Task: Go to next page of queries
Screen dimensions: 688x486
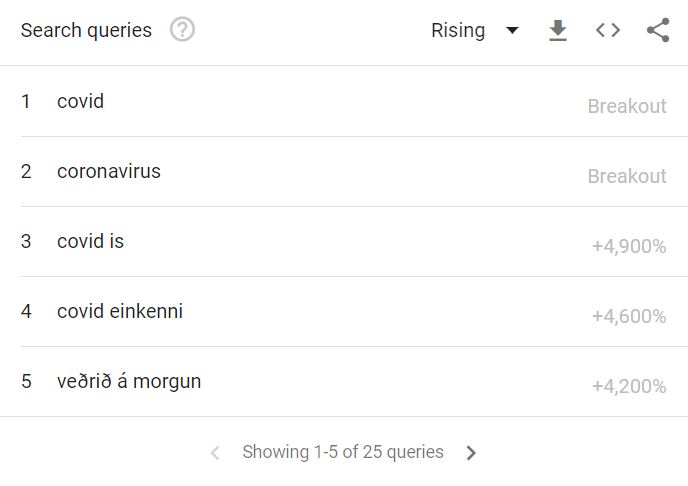Action: pyautogui.click(x=471, y=453)
